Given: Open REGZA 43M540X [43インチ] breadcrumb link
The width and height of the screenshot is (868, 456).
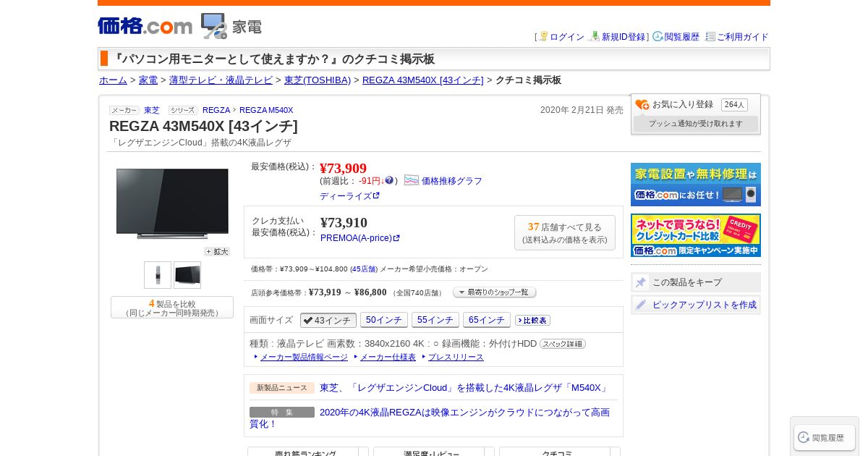Looking at the screenshot, I should 423,80.
